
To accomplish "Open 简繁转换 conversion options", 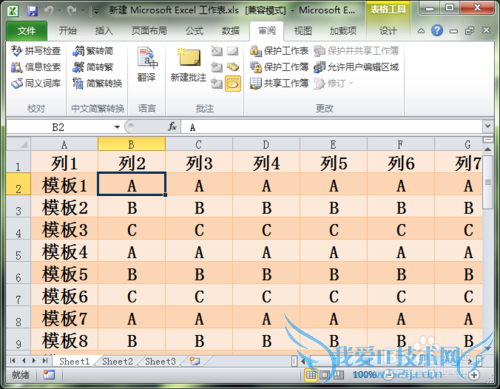I will coord(97,83).
